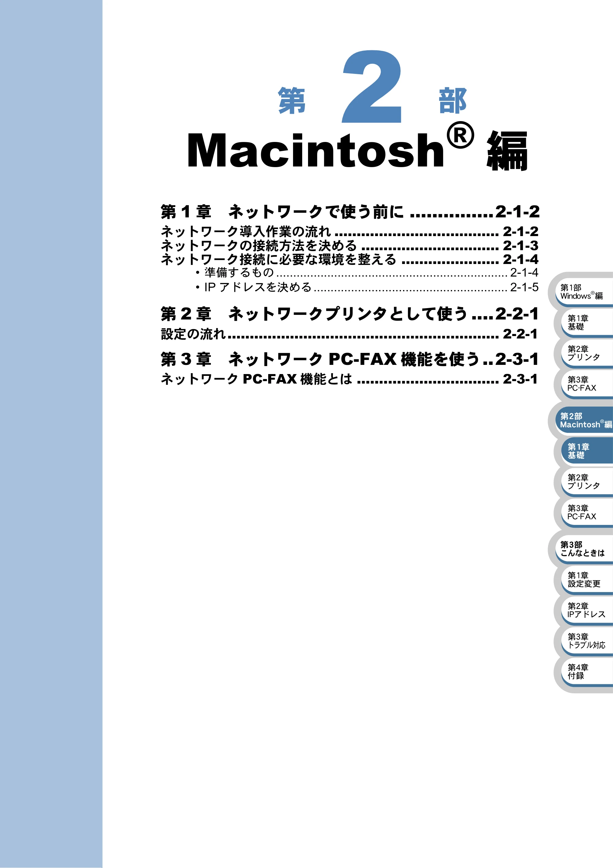Image resolution: width=613 pixels, height=868 pixels.
Task: Select the highlighted blue 第1章 基礎 tab
Action: (587, 451)
